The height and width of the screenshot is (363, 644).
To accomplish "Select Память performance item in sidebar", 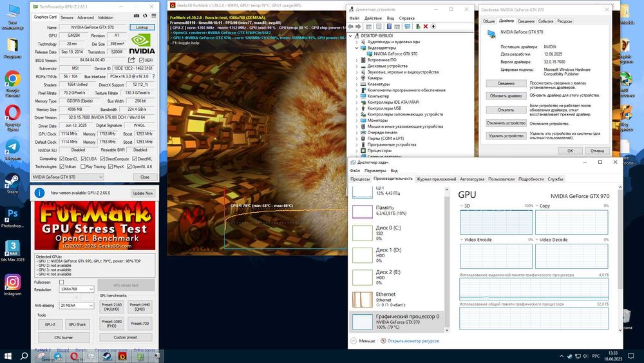I will [x=397, y=211].
